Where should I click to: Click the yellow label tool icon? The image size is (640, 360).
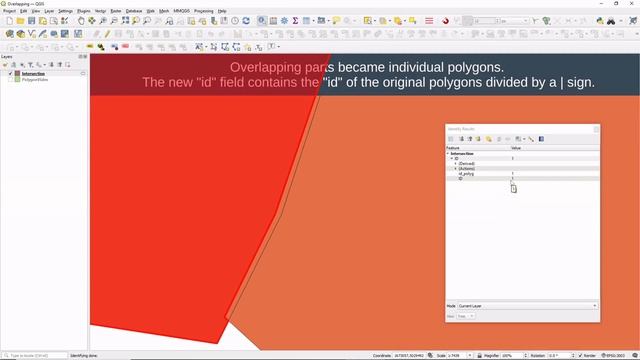[90, 47]
